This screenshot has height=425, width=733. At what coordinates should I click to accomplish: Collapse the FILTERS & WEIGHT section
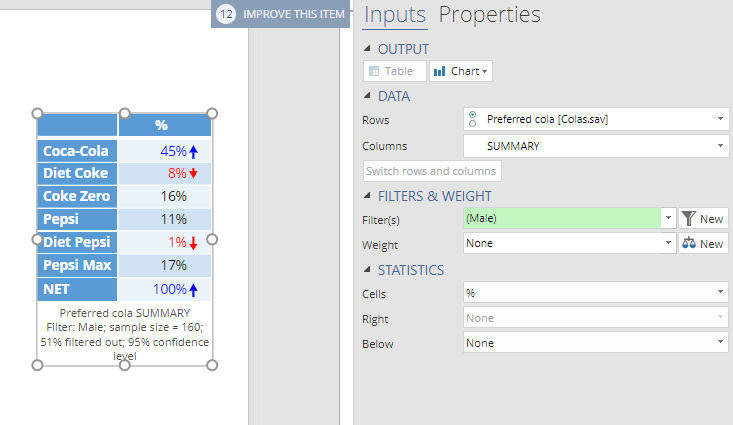(367, 195)
